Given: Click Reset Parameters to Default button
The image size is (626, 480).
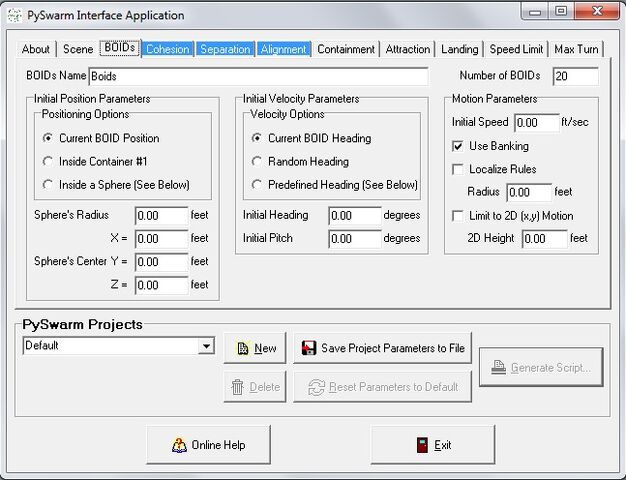Looking at the screenshot, I should 382,387.
